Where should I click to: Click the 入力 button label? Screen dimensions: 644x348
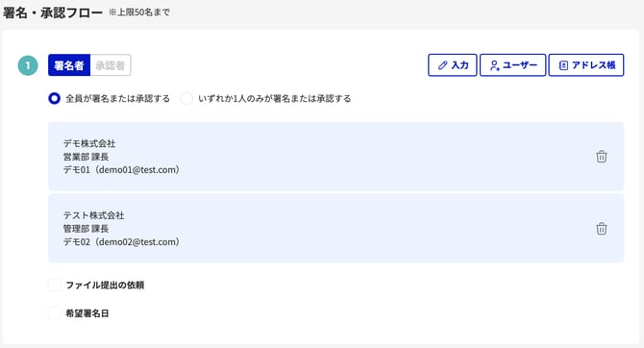tap(460, 65)
